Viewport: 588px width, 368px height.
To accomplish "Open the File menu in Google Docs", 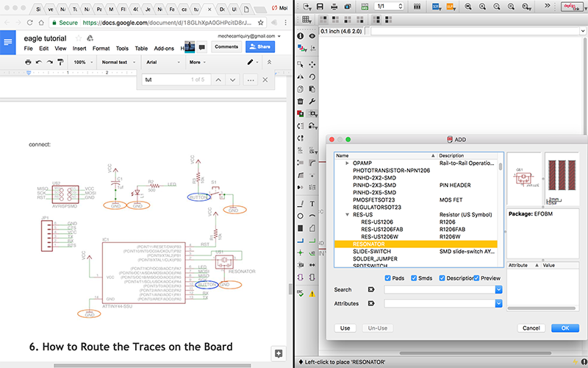I will click(28, 49).
